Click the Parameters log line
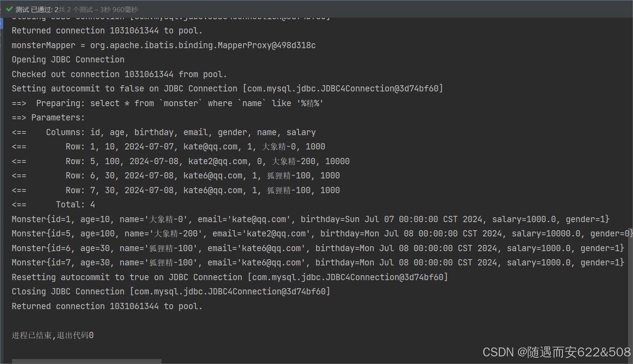Image resolution: width=633 pixels, height=364 pixels. [x=48, y=118]
